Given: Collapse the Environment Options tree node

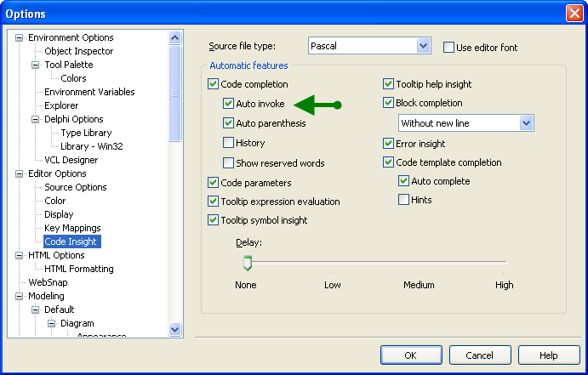Looking at the screenshot, I should [20, 37].
